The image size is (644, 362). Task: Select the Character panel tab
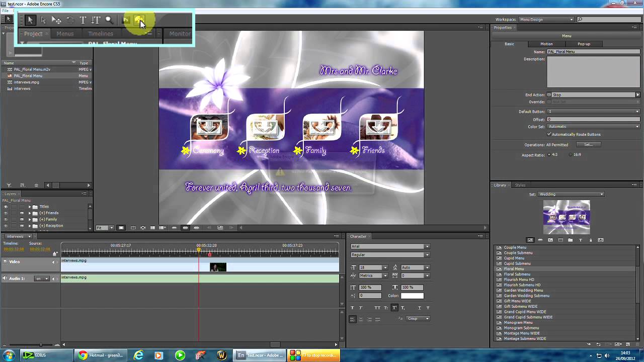(x=358, y=236)
